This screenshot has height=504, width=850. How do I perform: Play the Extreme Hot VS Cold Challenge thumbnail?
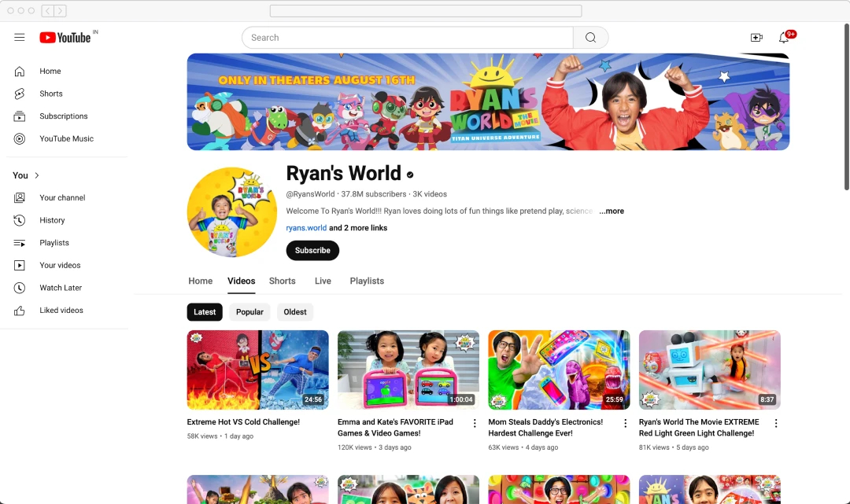257,370
